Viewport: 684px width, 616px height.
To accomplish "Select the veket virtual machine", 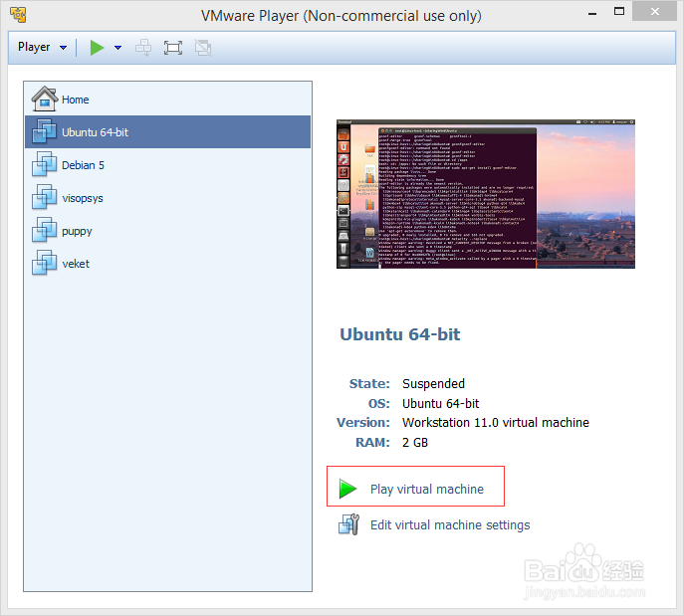I will tap(168, 264).
